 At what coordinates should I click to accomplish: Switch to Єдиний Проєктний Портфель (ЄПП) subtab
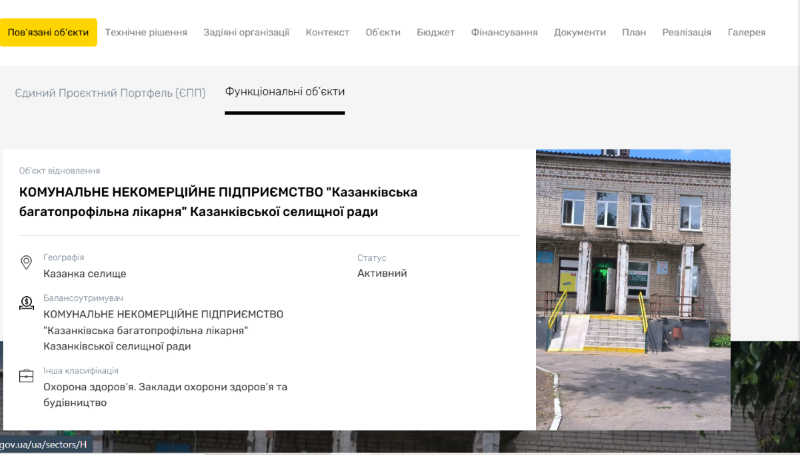pyautogui.click(x=110, y=93)
